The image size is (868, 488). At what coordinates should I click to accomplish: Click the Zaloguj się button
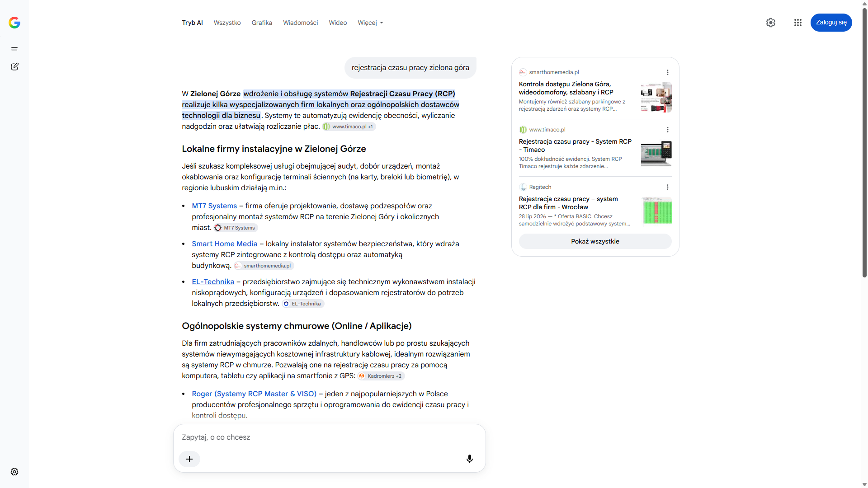click(831, 23)
